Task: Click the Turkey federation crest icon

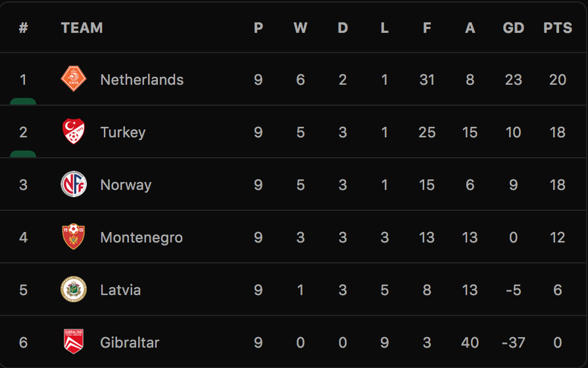Action: [74, 132]
